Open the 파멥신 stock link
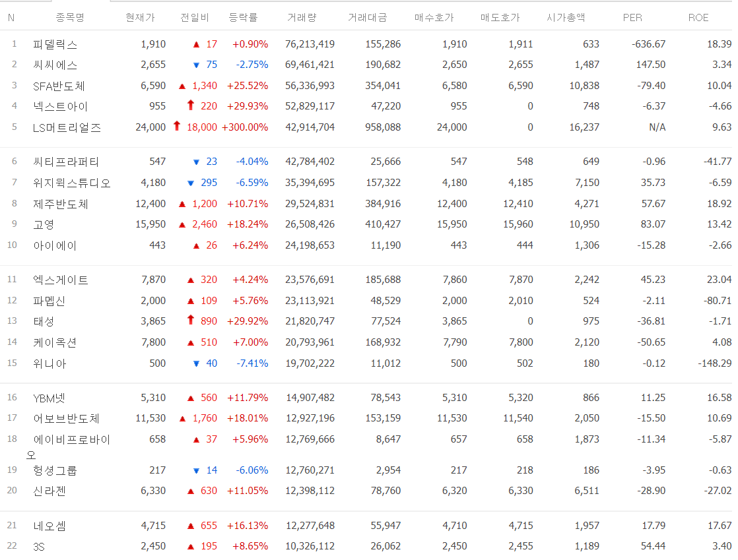 (x=49, y=301)
